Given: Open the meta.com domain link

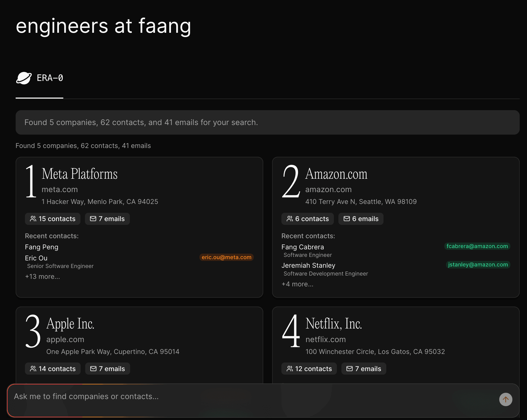Looking at the screenshot, I should coord(60,189).
